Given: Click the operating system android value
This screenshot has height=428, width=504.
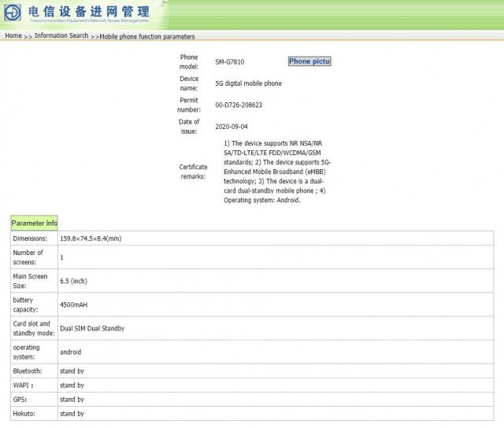Looking at the screenshot, I should pos(70,352).
